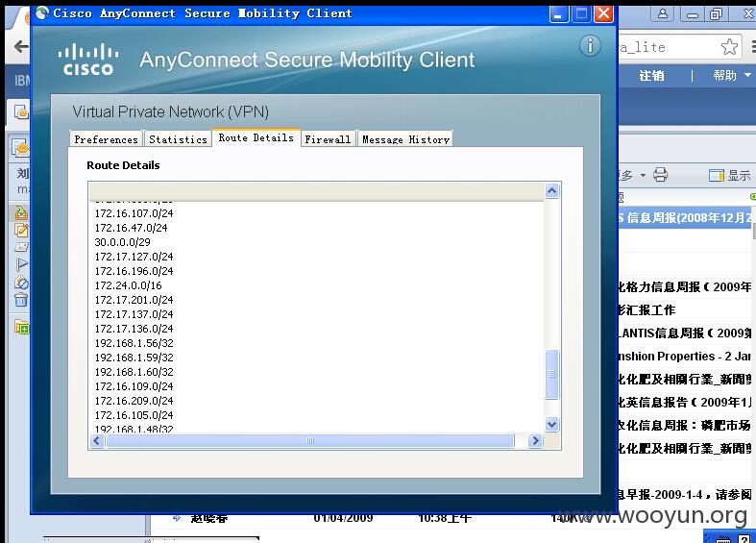Select the Route Details tab

point(256,137)
